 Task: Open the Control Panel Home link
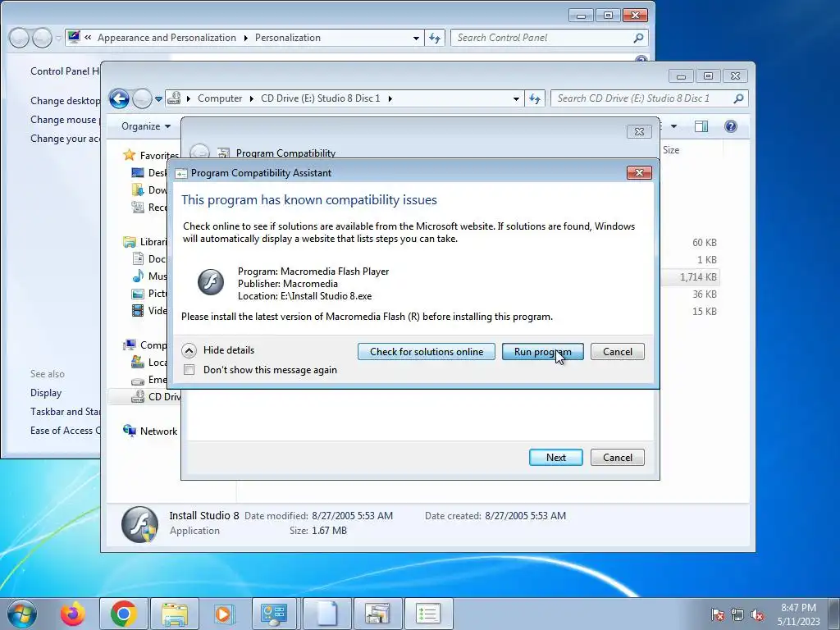point(65,71)
